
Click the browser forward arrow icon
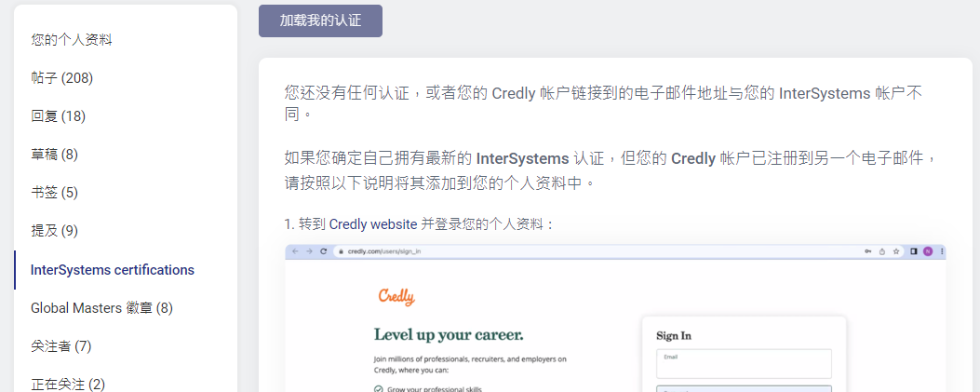click(309, 251)
